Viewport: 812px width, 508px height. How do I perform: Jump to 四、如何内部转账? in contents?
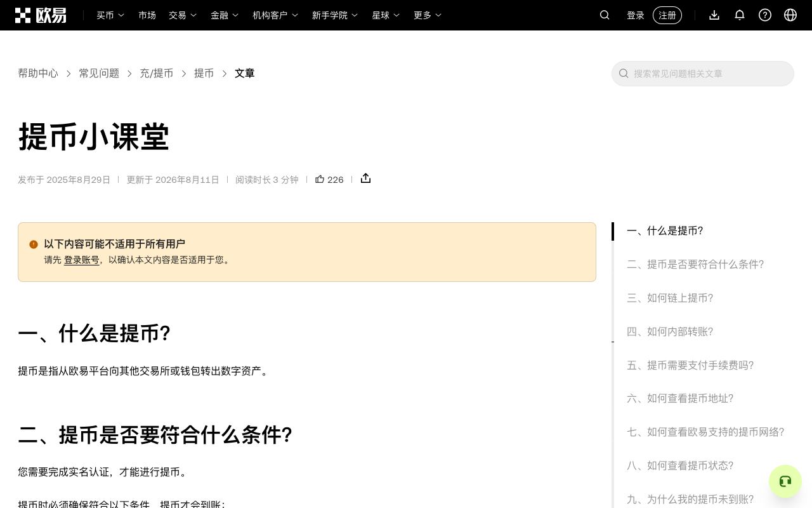tap(670, 332)
